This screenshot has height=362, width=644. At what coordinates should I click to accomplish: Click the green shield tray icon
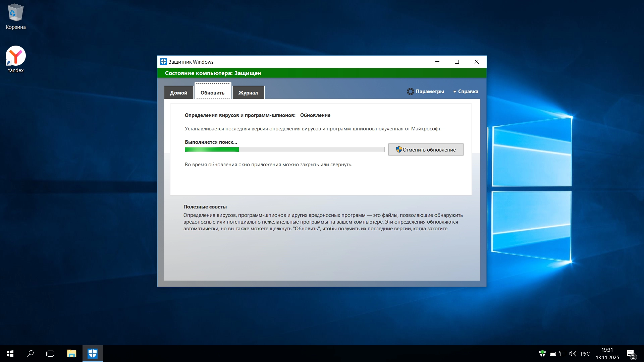point(542,354)
